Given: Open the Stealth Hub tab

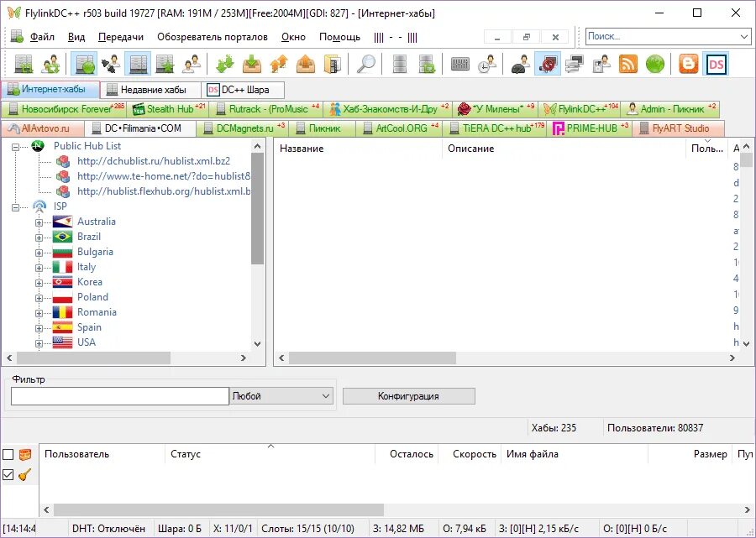Looking at the screenshot, I should pyautogui.click(x=168, y=109).
